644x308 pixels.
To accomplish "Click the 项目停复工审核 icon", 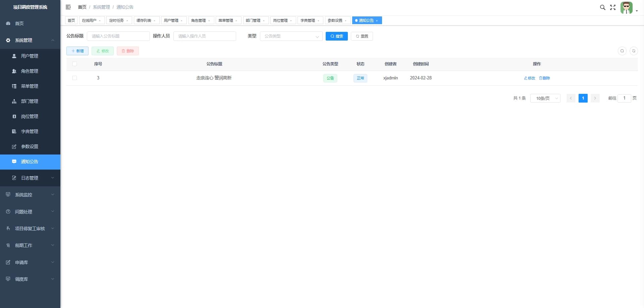I will point(8,229).
